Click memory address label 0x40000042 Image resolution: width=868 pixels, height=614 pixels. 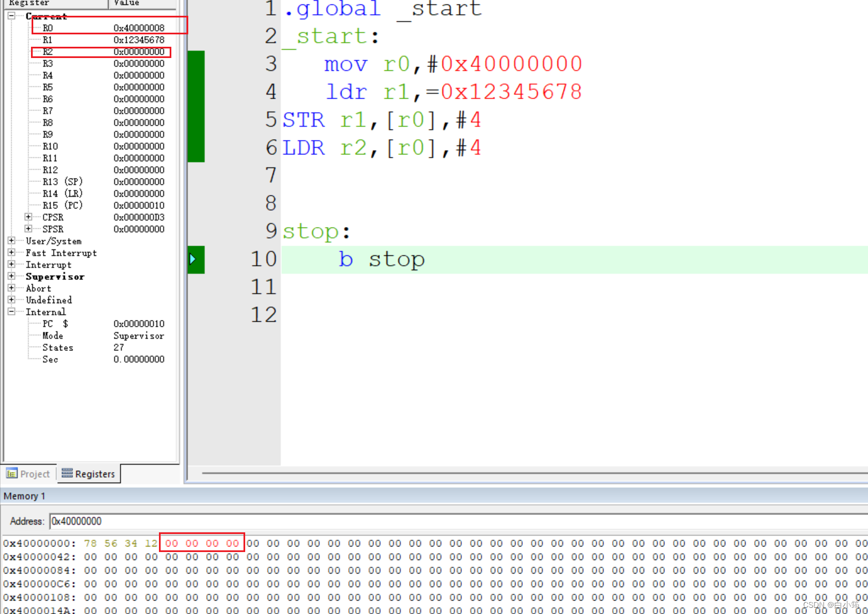[x=39, y=557]
